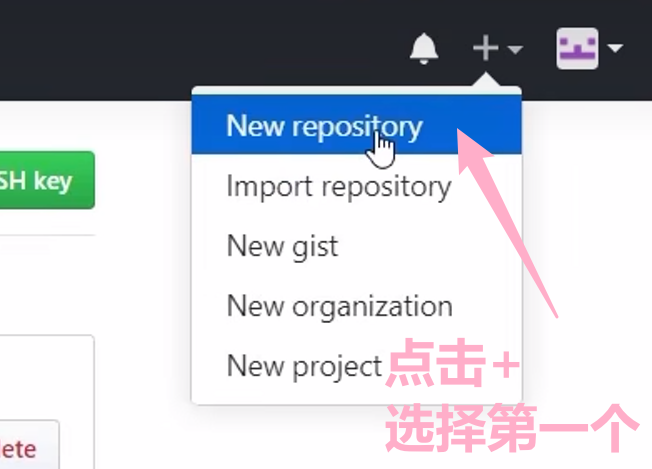Click the green SSH key button
652x469 pixels.
47,180
